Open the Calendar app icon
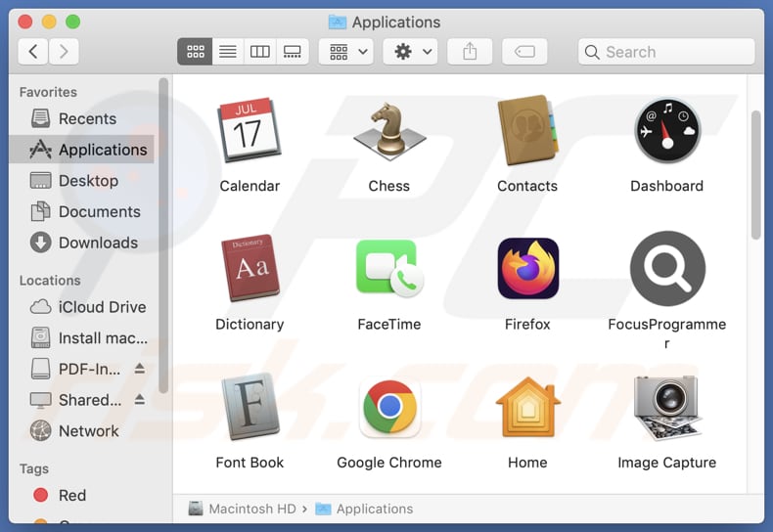This screenshot has width=773, height=532. [x=250, y=130]
